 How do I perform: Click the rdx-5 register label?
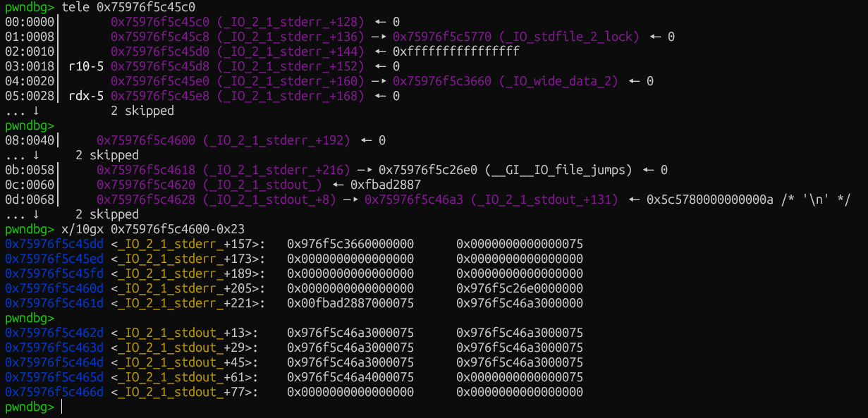pyautogui.click(x=86, y=96)
